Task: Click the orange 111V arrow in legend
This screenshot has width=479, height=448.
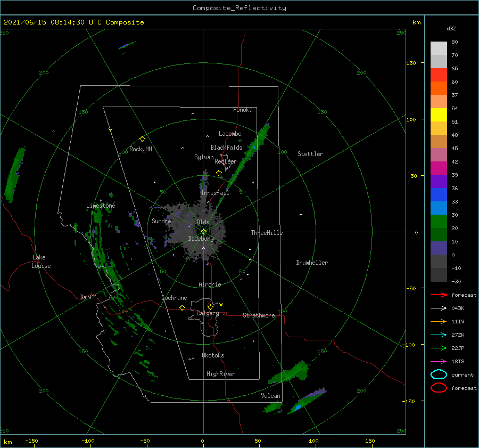Action: tap(439, 321)
